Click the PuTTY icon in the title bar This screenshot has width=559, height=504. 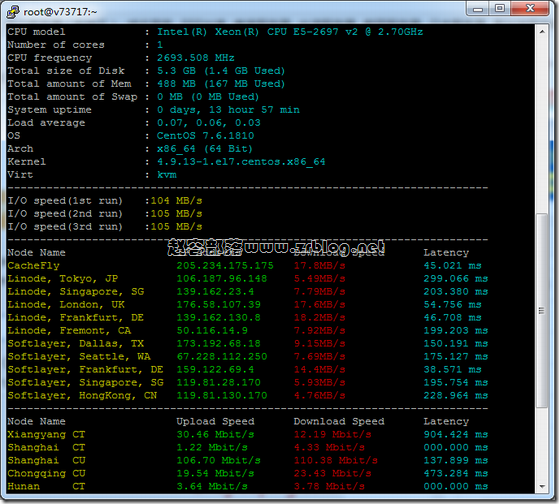(x=13, y=12)
